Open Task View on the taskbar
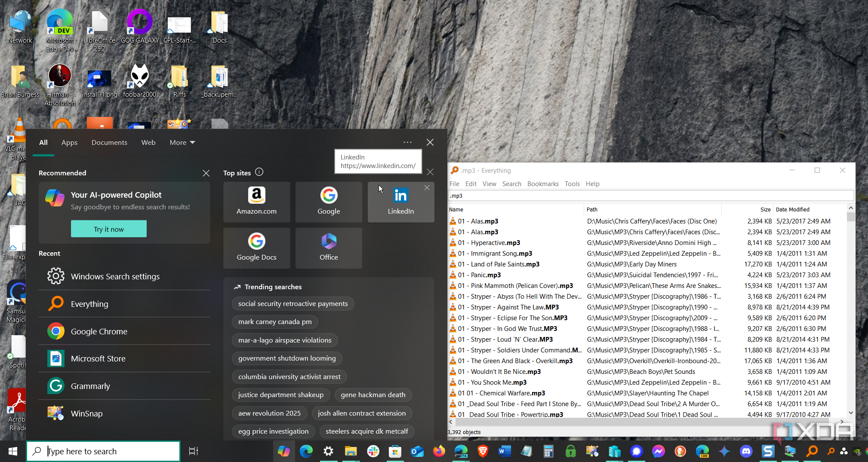Viewport: 868px width, 462px height. coord(194,451)
